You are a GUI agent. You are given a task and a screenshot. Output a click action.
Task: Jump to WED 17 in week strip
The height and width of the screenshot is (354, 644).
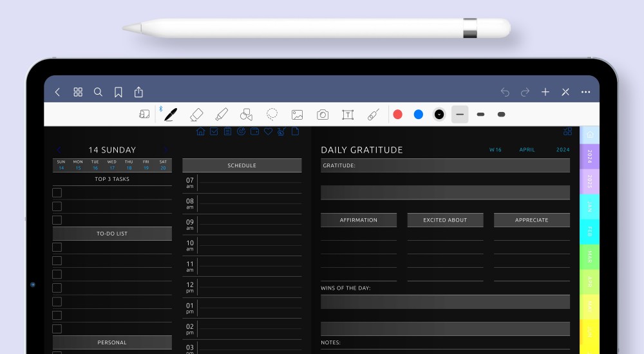click(111, 165)
